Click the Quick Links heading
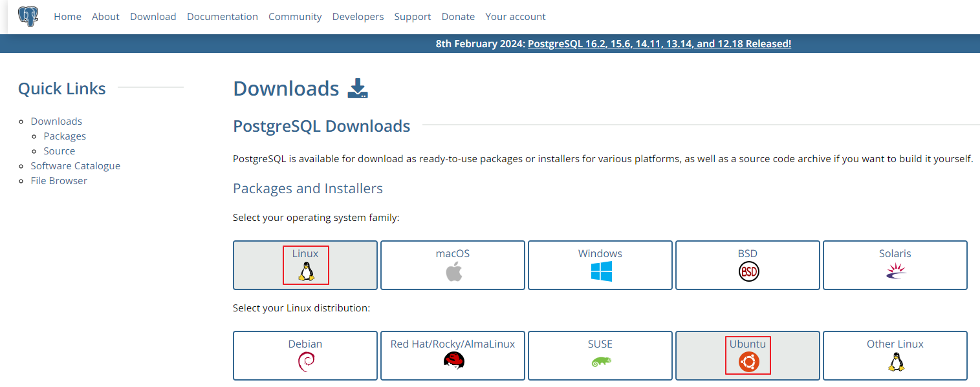 click(62, 89)
